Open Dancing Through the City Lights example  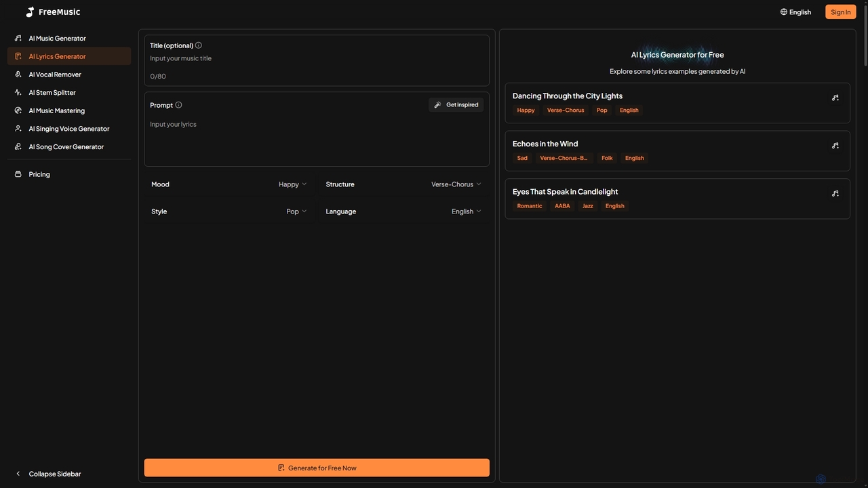677,103
